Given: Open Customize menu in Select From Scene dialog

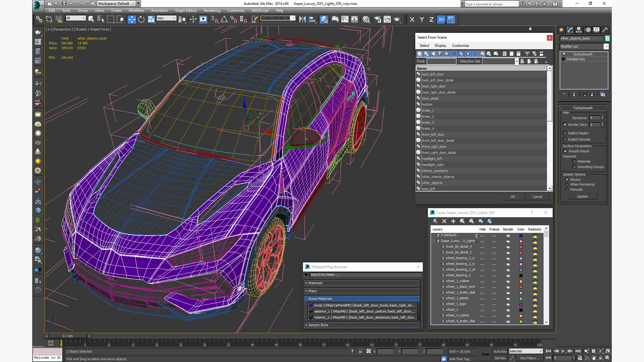Looking at the screenshot, I should tap(461, 46).
